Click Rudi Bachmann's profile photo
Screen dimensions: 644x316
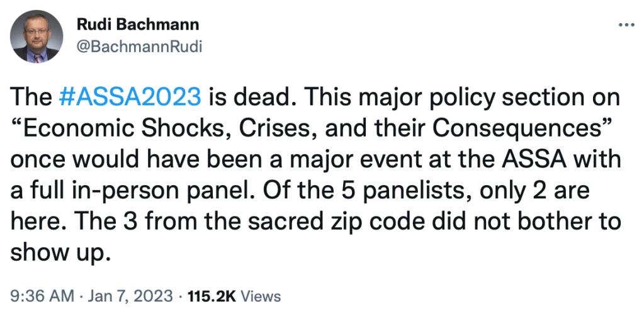point(37,37)
